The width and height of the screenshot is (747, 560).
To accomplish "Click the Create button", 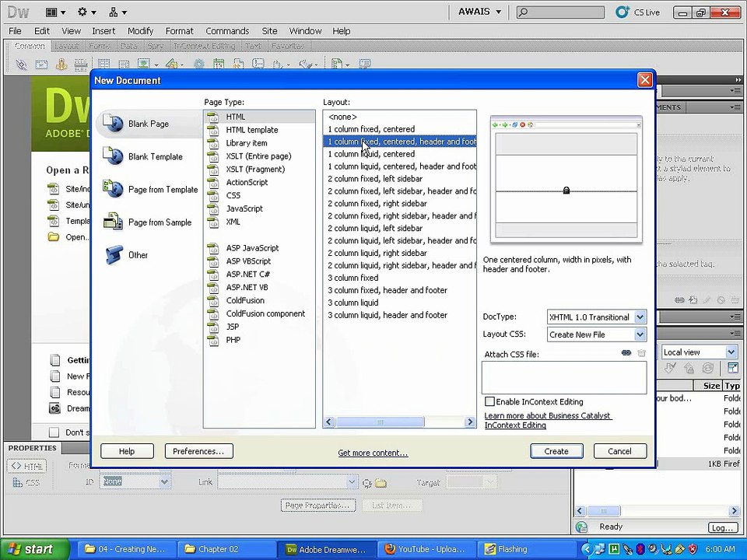I will [556, 451].
